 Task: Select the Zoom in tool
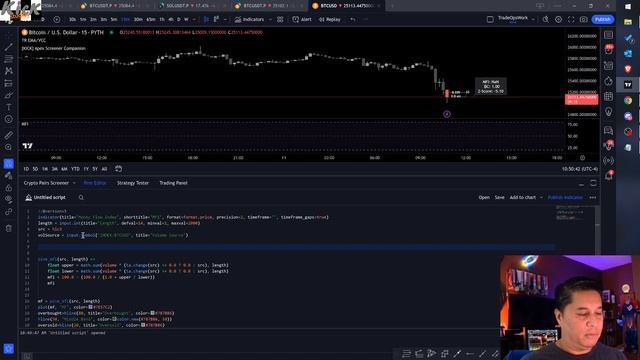pyautogui.click(x=9, y=147)
